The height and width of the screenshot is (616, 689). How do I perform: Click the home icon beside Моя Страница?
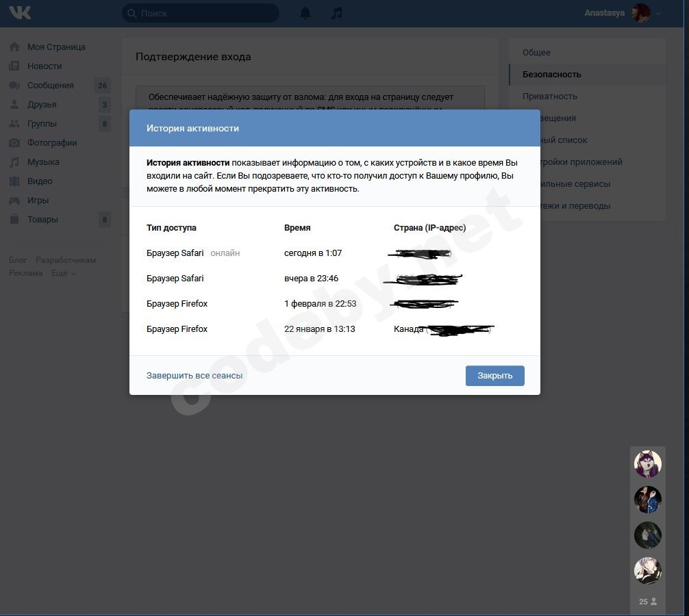[14, 47]
